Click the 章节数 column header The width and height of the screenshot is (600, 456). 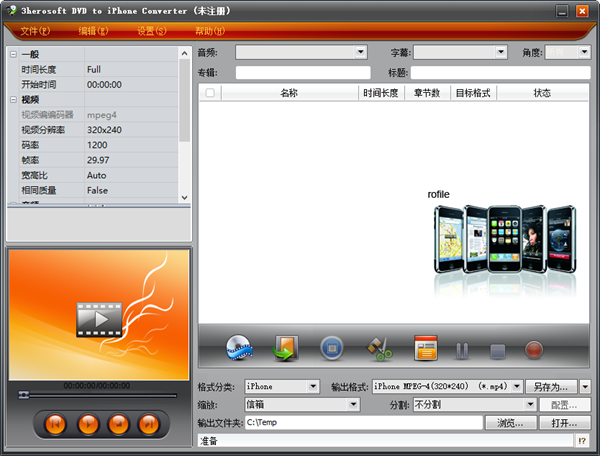pos(427,93)
